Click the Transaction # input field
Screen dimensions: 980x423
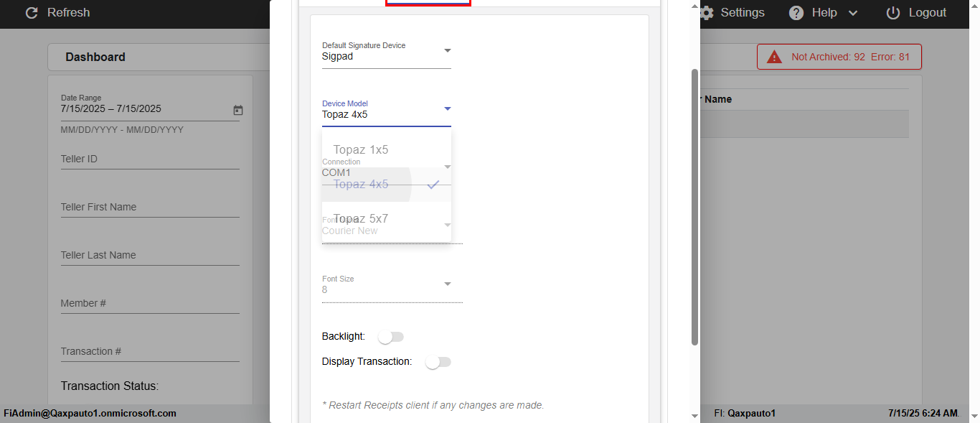[x=150, y=351]
